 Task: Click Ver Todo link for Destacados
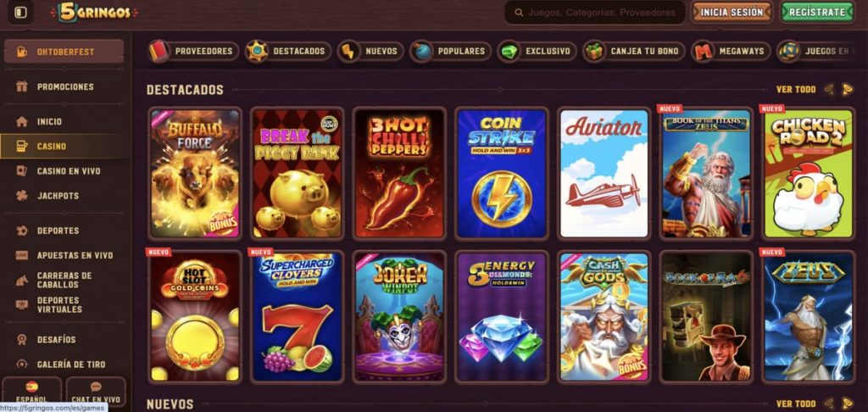(796, 89)
